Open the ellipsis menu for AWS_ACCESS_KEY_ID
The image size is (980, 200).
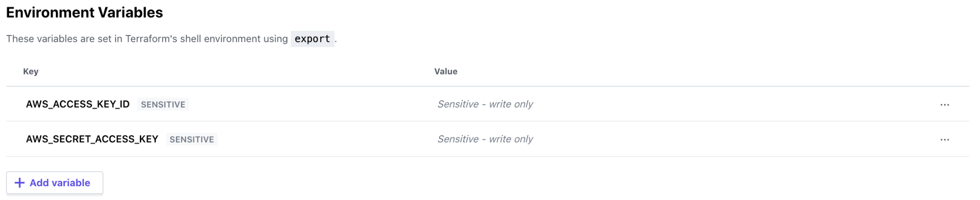pos(944,105)
